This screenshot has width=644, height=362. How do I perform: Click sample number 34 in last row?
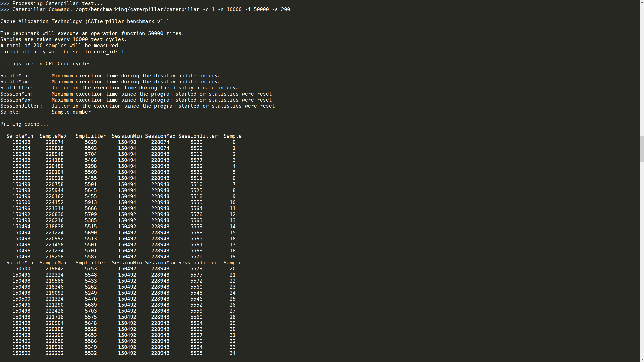click(x=232, y=353)
